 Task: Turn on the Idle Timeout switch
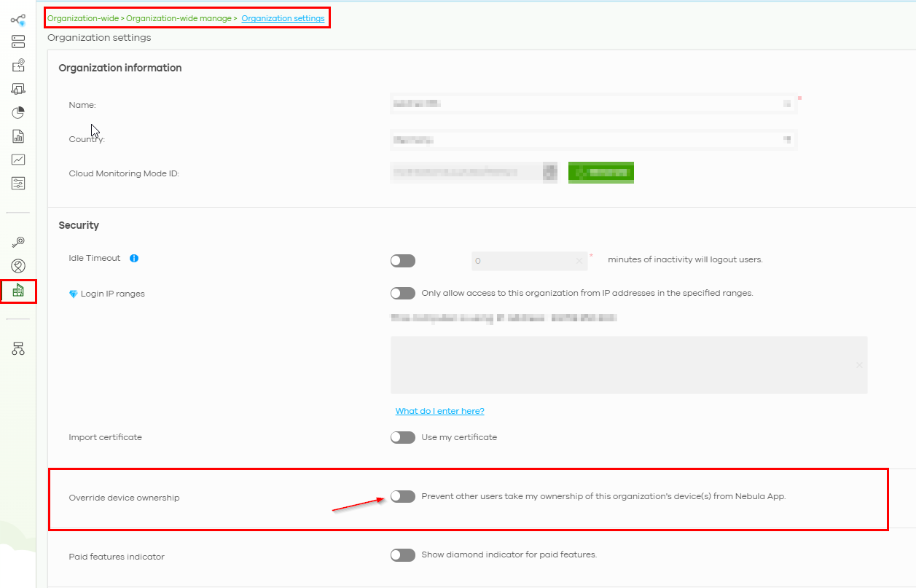[402, 260]
